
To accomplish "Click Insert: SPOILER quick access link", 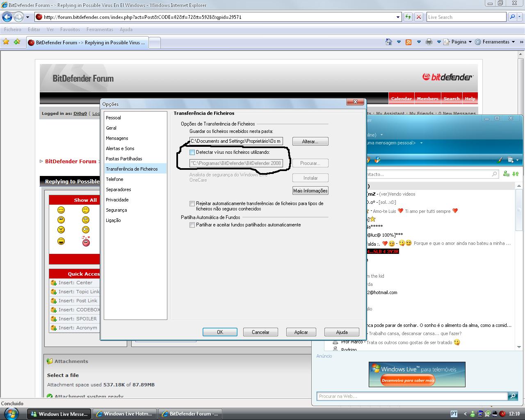I will 78,319.
